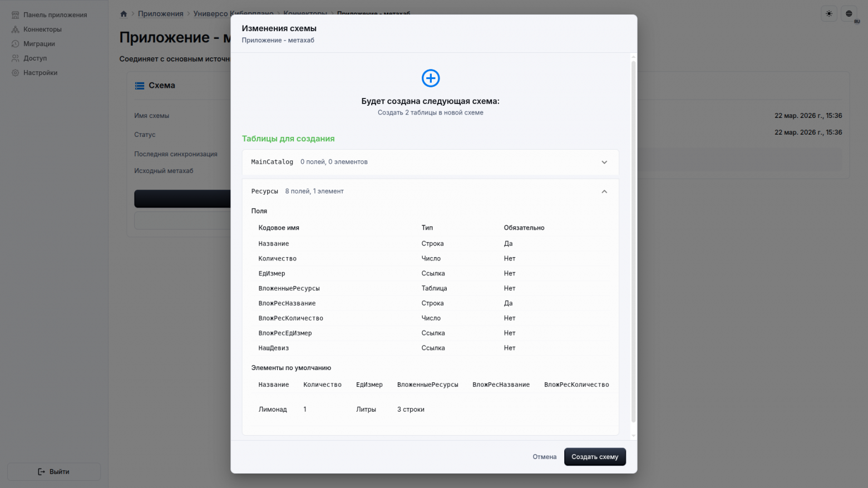Click the Лимонад default element cell

[x=273, y=410]
